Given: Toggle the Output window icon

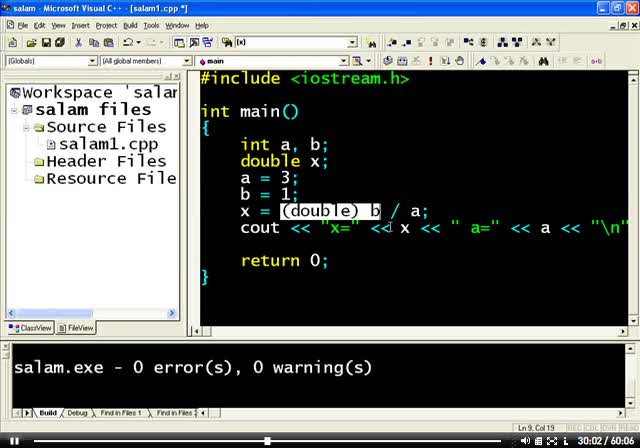Looking at the screenshot, I should 194,42.
